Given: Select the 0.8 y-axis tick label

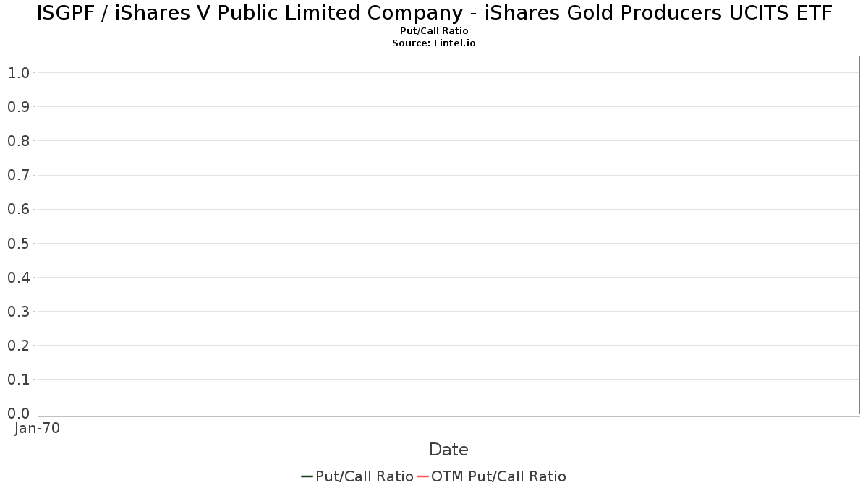Looking at the screenshot, I should (x=18, y=141).
